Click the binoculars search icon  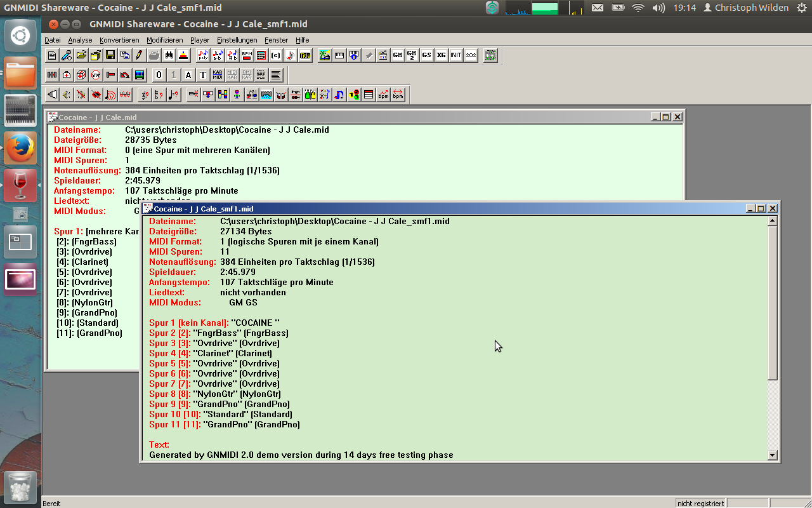coord(168,55)
